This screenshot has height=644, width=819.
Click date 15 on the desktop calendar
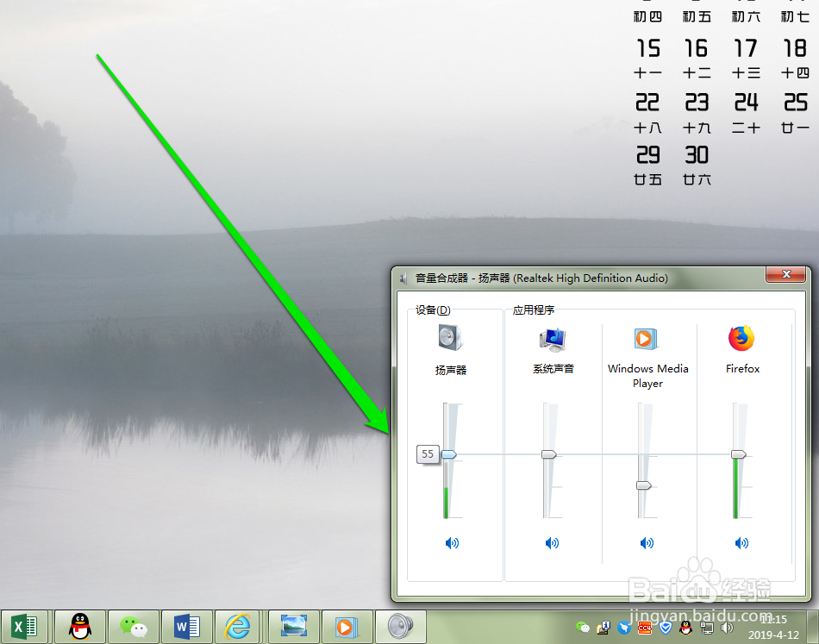click(x=647, y=48)
